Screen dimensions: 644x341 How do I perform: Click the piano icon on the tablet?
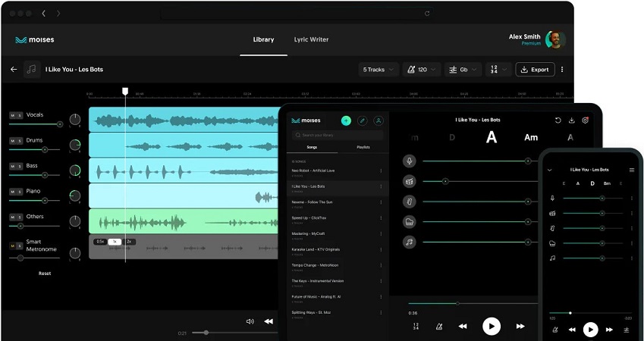point(409,221)
